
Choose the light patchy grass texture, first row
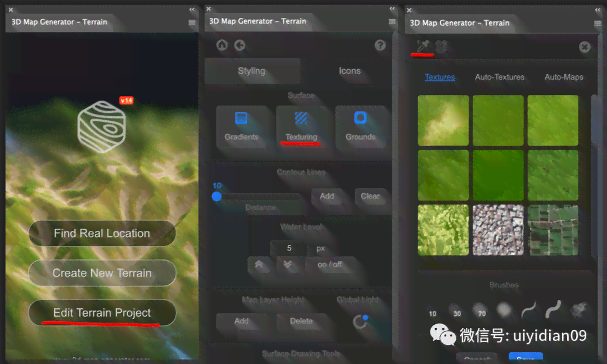click(443, 121)
